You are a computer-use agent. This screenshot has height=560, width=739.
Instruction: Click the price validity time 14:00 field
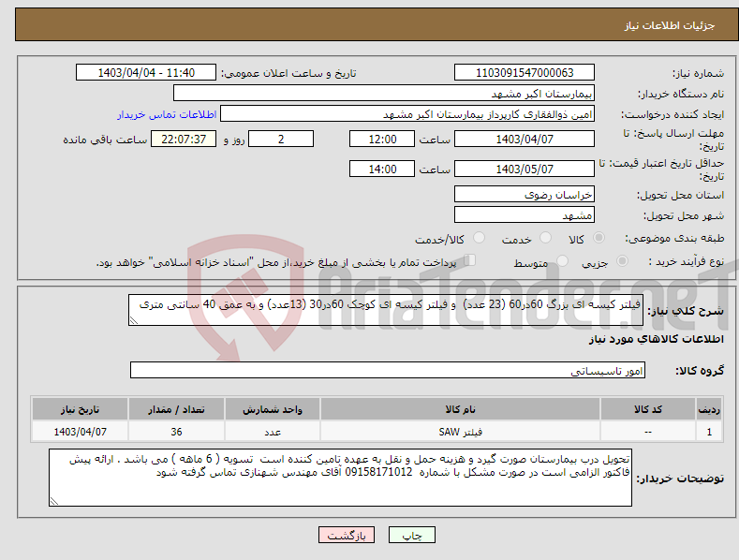pyautogui.click(x=382, y=169)
